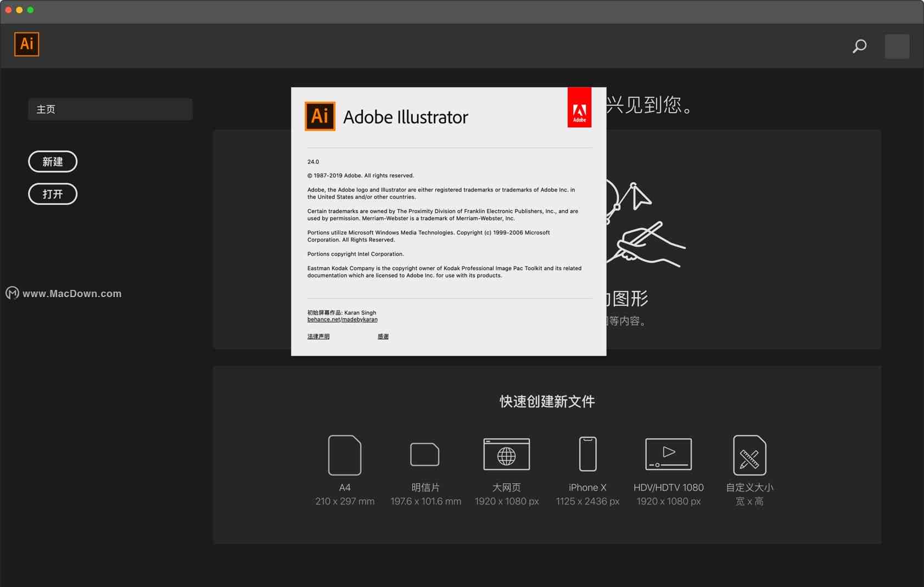This screenshot has width=924, height=587.
Task: Click the 明信片 label text
Action: coord(425,488)
